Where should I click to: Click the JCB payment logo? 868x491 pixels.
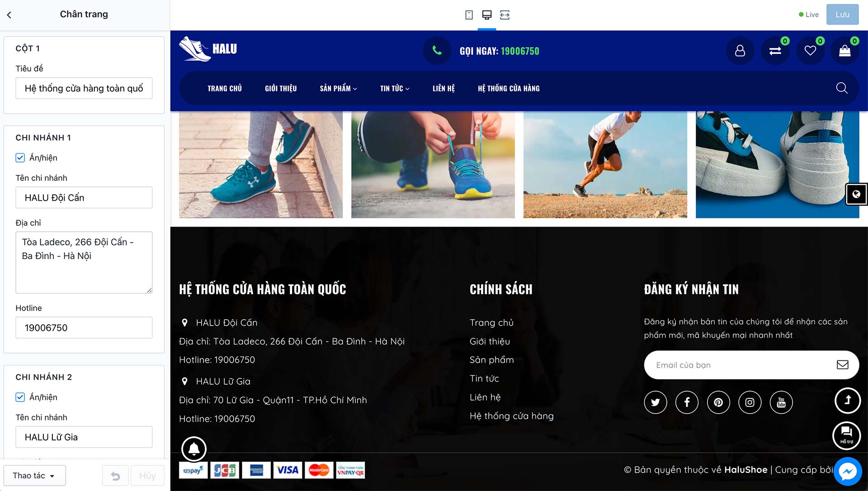point(225,470)
